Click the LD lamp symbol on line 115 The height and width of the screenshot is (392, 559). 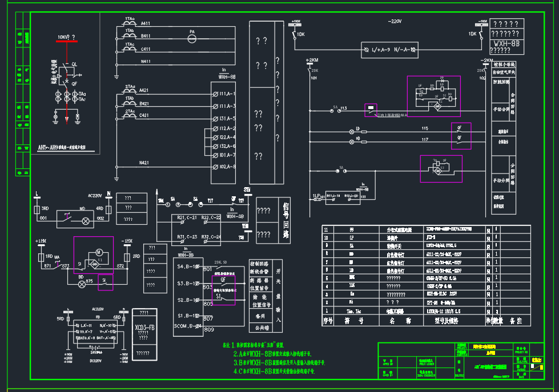352,131
